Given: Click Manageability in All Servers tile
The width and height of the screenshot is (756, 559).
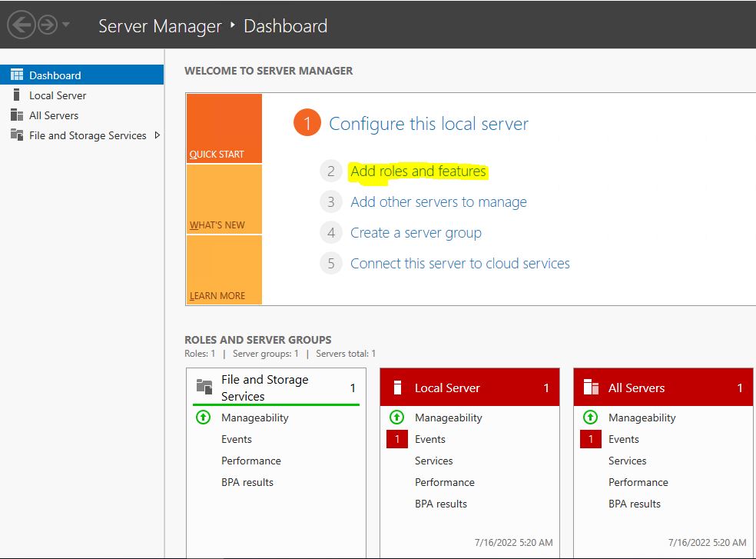Looking at the screenshot, I should click(x=642, y=418).
